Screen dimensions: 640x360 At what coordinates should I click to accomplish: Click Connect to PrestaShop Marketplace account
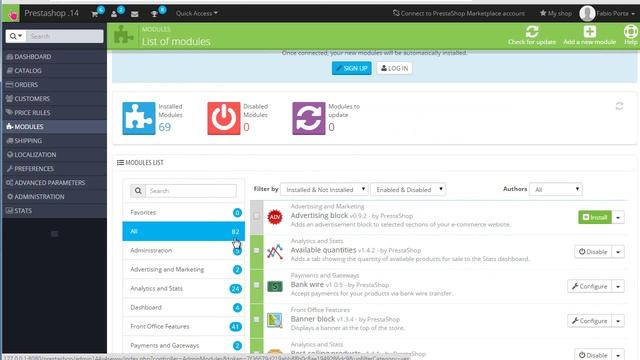[459, 13]
